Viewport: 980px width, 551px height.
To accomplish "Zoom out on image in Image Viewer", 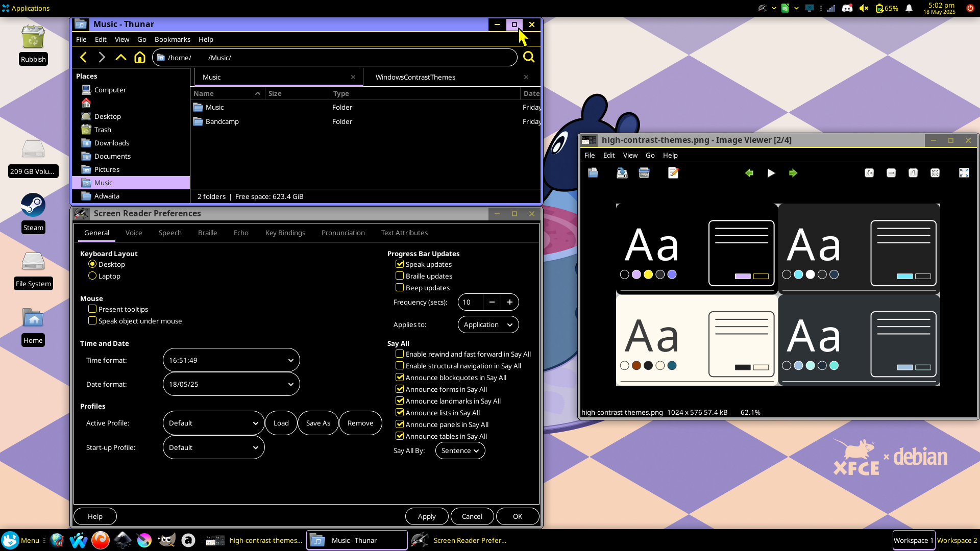I will pos(891,173).
